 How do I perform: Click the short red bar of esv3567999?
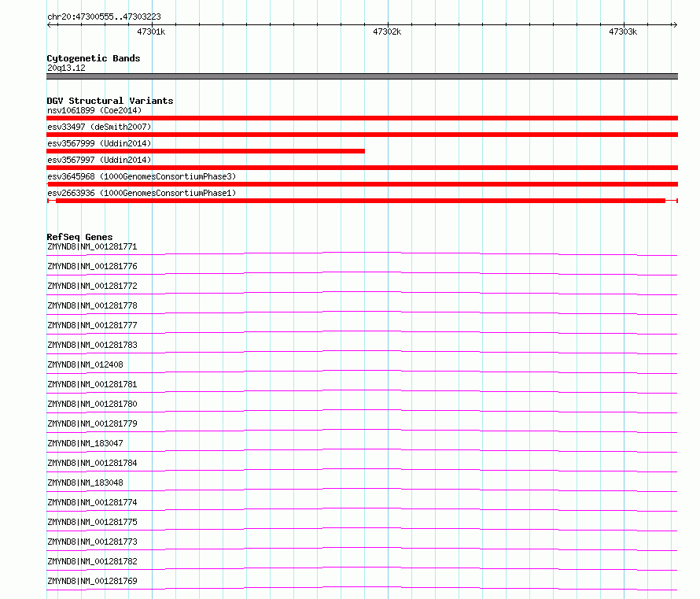[x=205, y=151]
